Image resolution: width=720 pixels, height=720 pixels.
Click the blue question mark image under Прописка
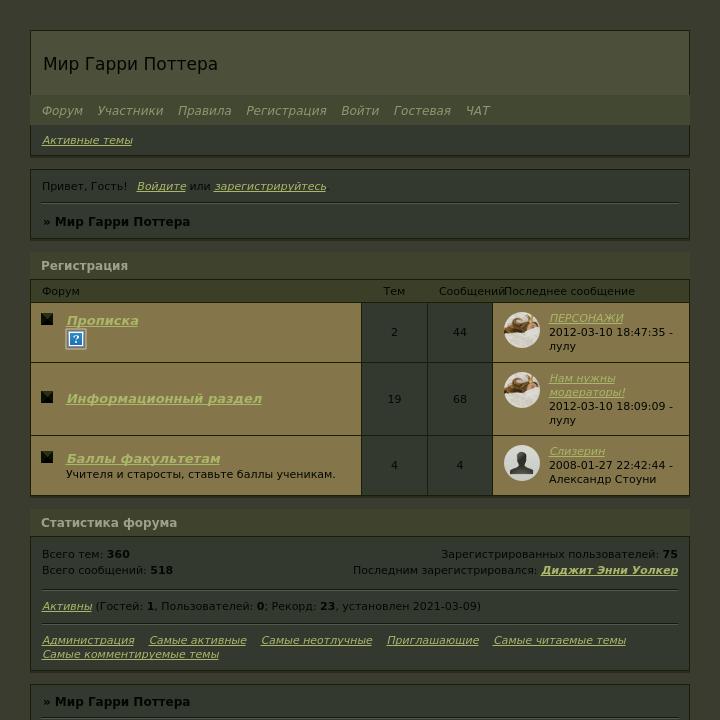click(76, 339)
